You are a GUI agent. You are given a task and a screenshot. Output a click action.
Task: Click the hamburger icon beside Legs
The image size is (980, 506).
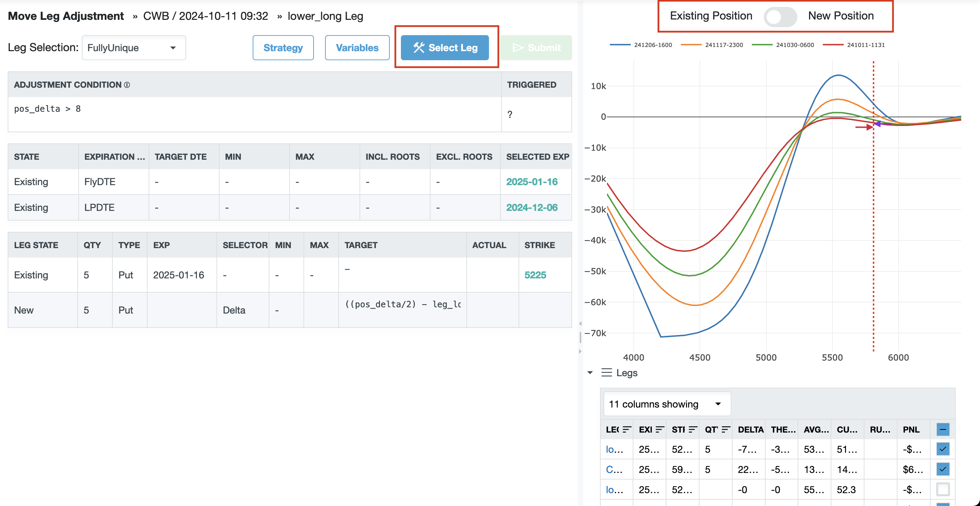pos(607,372)
